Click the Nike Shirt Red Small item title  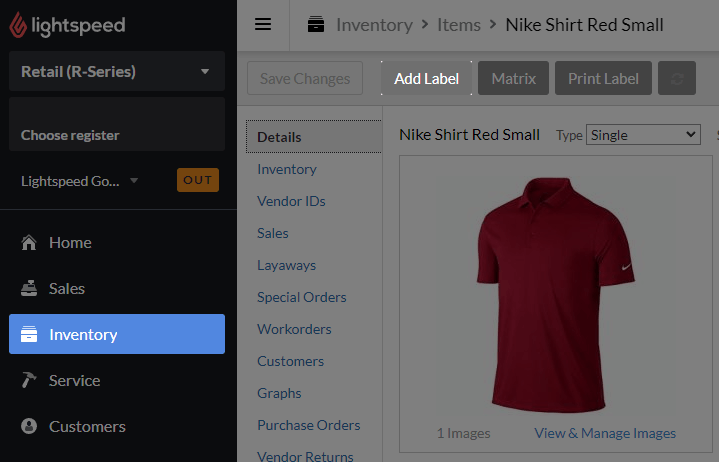click(x=469, y=135)
